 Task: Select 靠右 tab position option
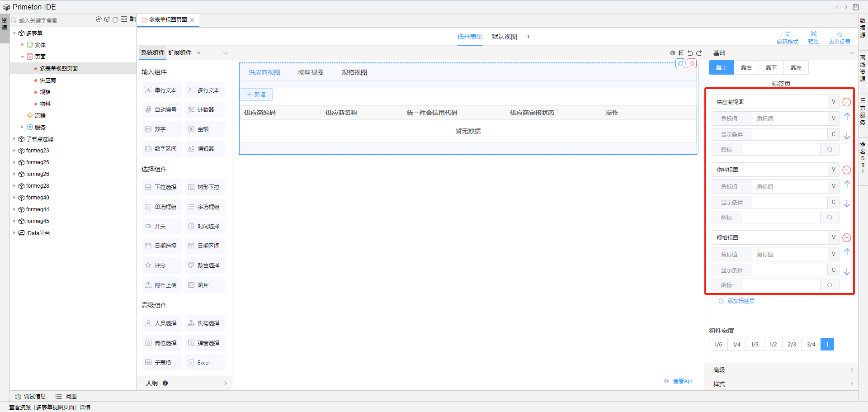pos(746,68)
